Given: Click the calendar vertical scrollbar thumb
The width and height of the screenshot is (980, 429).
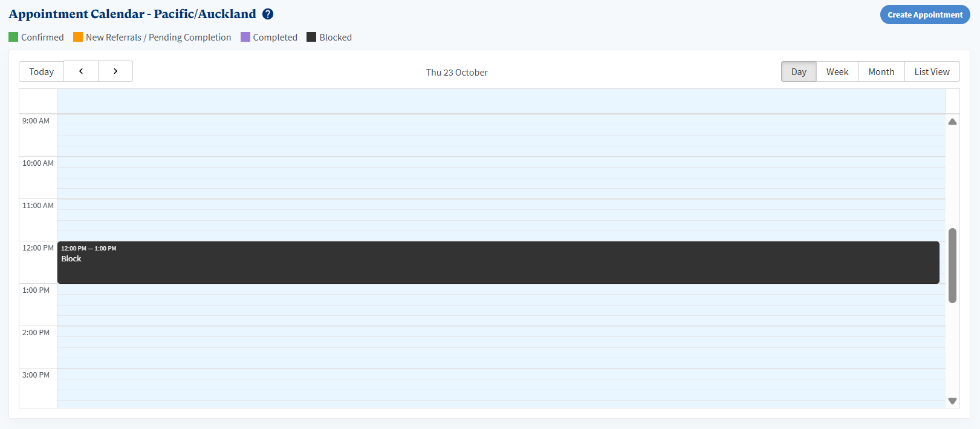Looking at the screenshot, I should tap(952, 265).
